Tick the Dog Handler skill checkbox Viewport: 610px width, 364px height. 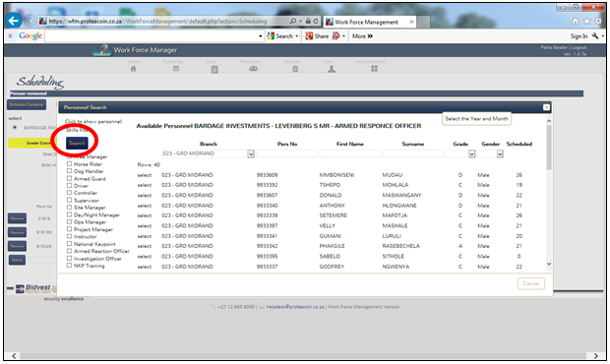[x=69, y=171]
